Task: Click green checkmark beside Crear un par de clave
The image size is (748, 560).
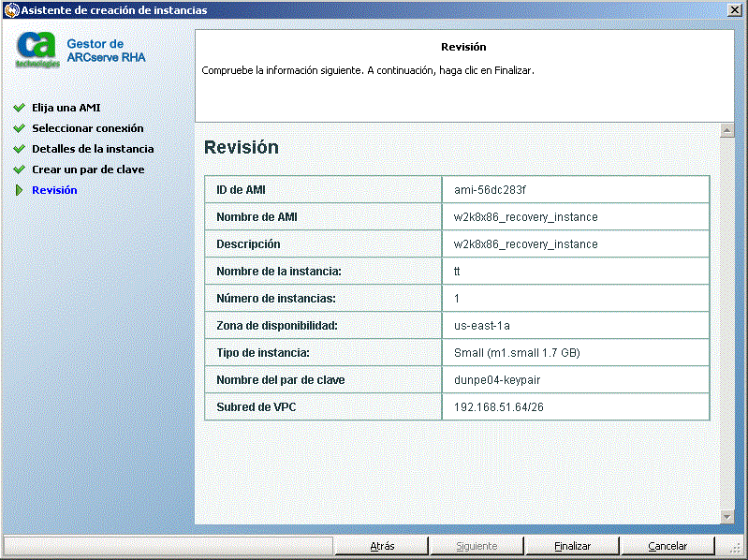Action: (x=19, y=169)
